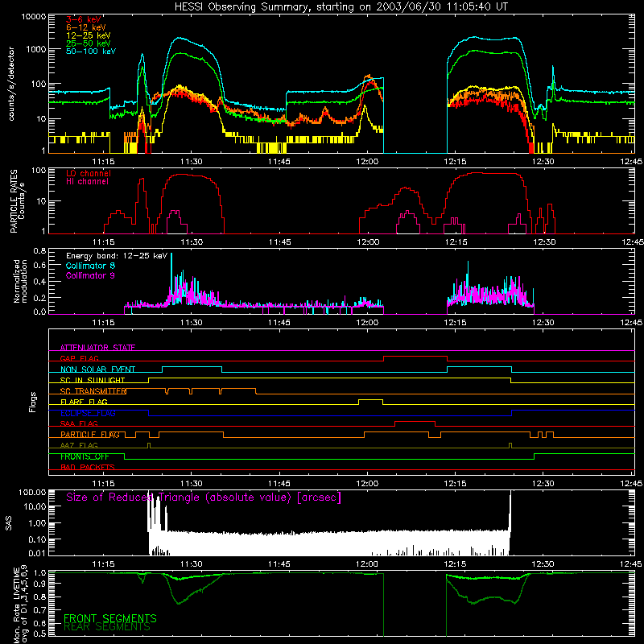
Task: Click the vertical Flags axis label
Action: point(33,402)
